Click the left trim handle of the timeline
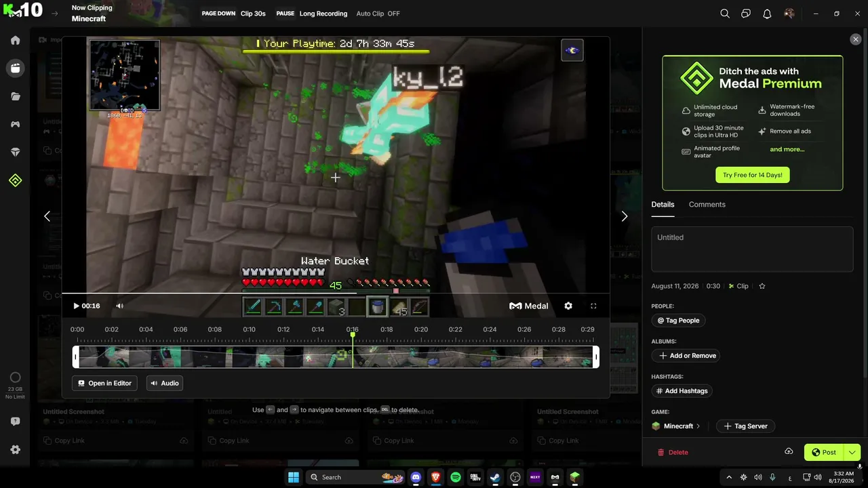 tap(76, 357)
